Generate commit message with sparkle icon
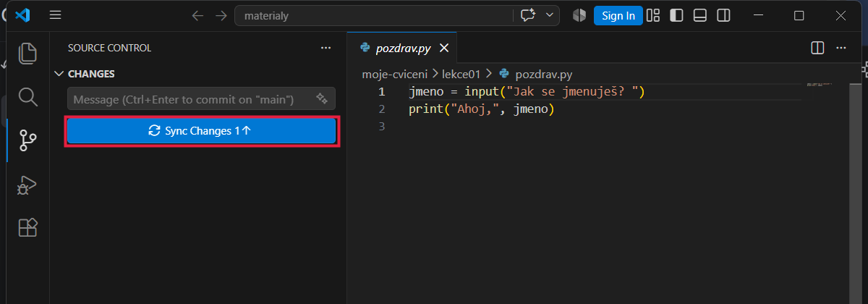 [323, 98]
